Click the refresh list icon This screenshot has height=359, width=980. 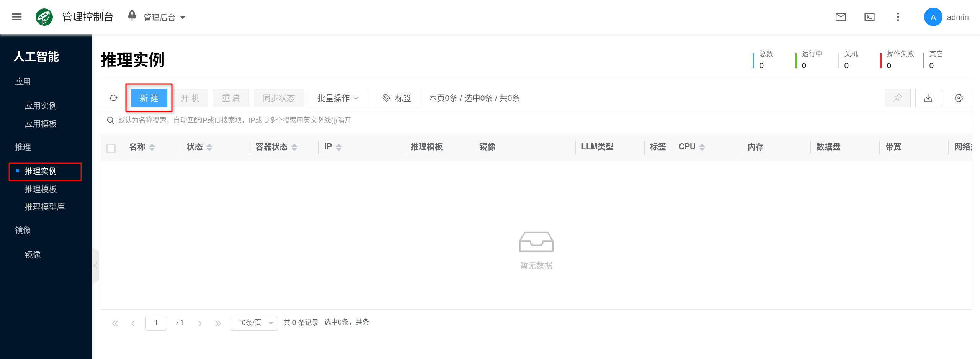coord(113,98)
